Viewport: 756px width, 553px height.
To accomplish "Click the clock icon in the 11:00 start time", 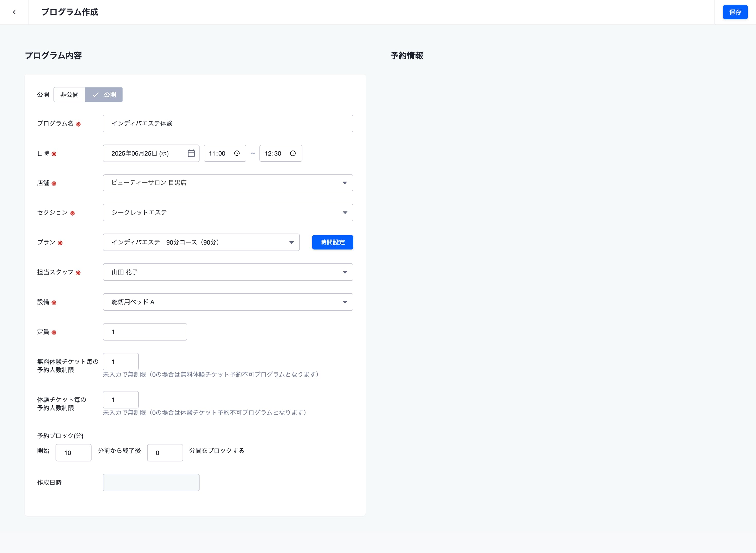I will [237, 153].
